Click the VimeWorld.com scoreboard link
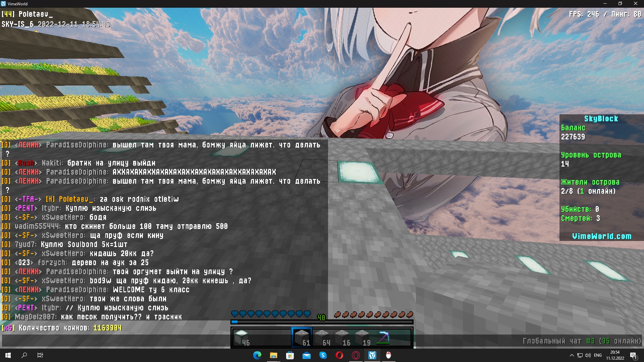This screenshot has height=362, width=644. click(602, 236)
